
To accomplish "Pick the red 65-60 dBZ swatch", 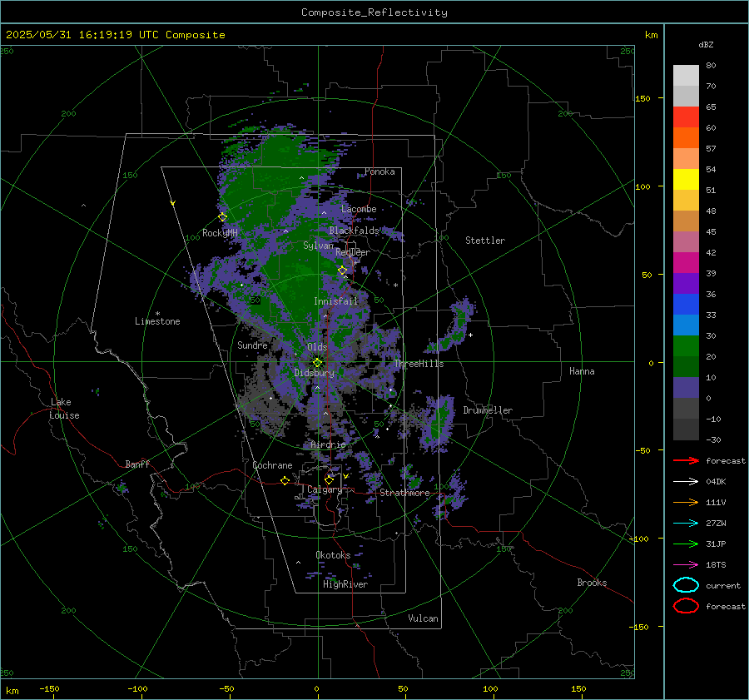I will click(x=686, y=117).
